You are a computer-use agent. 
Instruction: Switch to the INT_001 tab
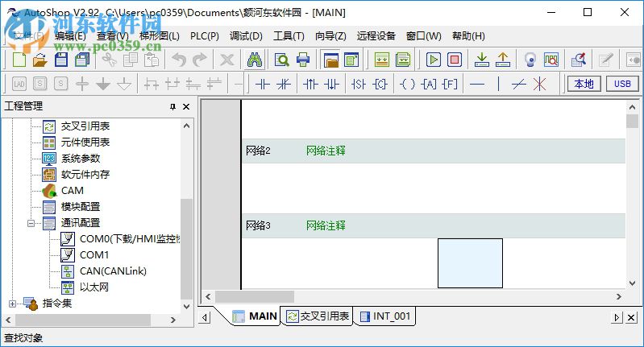[x=385, y=316]
